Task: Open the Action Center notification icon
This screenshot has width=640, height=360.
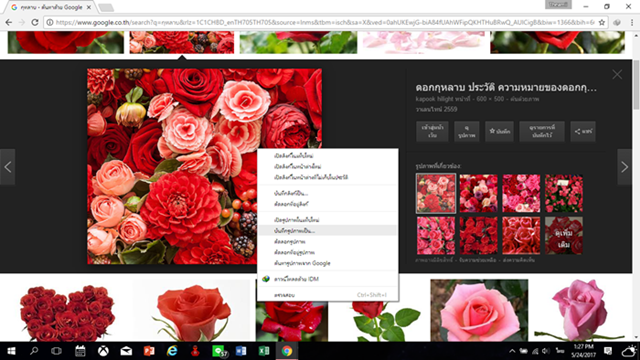Action: [x=608, y=351]
